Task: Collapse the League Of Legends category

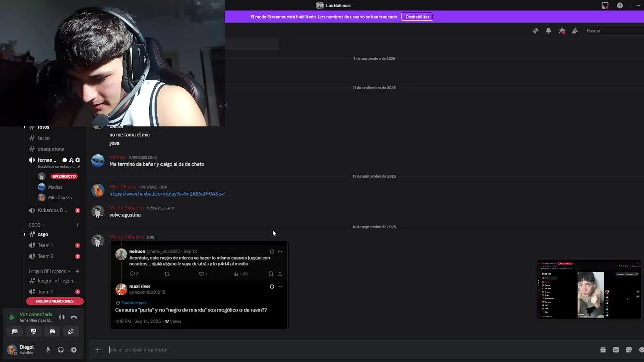Action: coord(50,271)
